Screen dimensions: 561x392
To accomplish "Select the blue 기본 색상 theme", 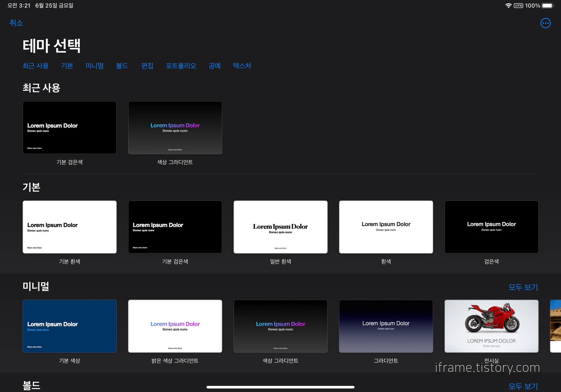I will 70,326.
